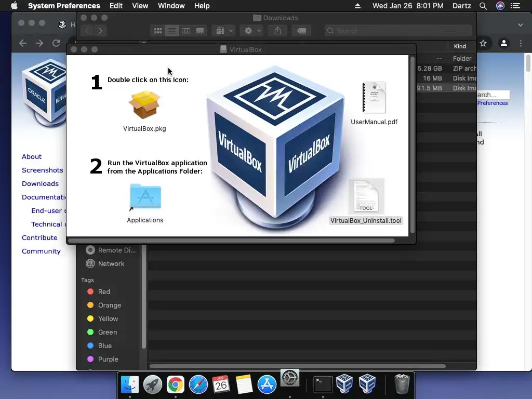Open the Downloads link on VirtualBox site

40,184
